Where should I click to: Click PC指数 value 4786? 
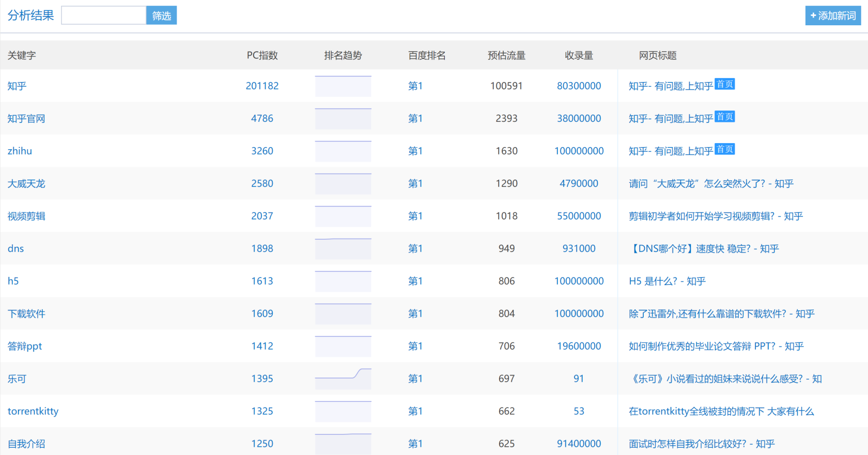tap(262, 118)
